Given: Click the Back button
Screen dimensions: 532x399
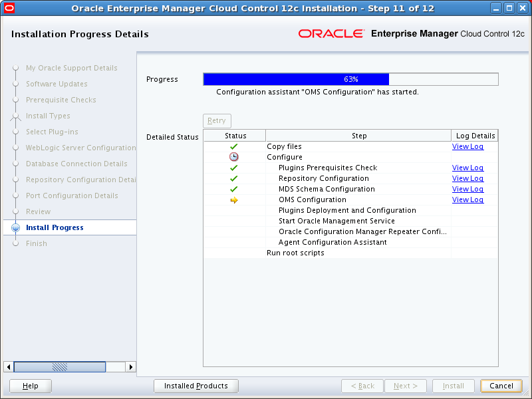Looking at the screenshot, I should (362, 386).
